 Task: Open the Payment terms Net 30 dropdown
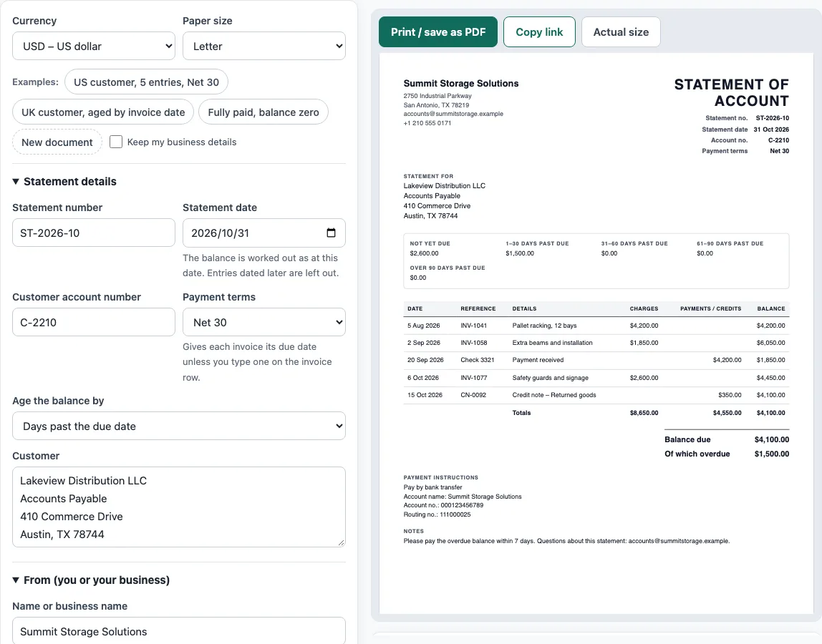[264, 322]
